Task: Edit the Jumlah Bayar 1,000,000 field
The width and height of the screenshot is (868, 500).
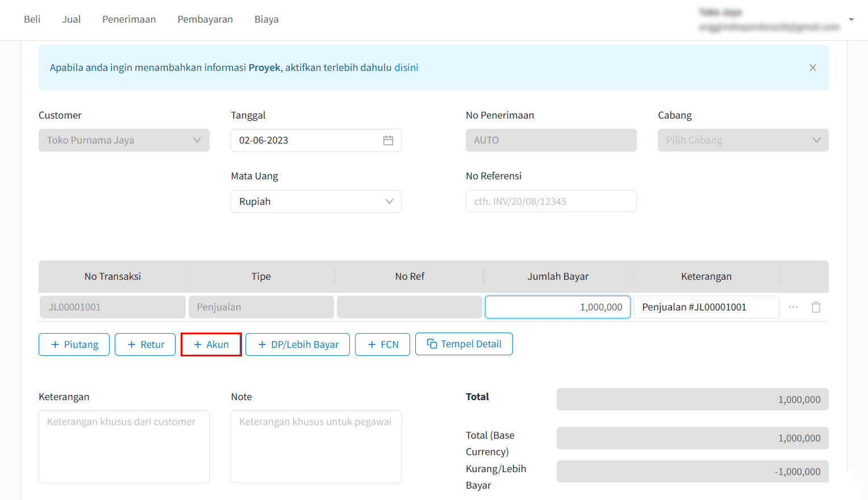Action: pyautogui.click(x=558, y=307)
